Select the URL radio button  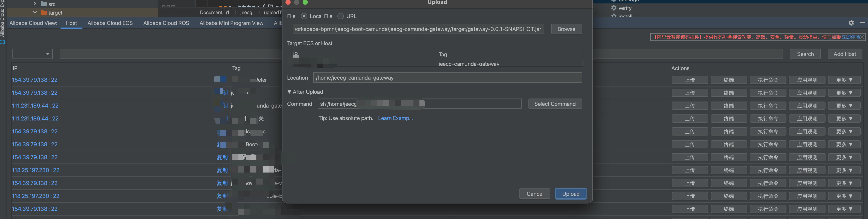tap(341, 16)
